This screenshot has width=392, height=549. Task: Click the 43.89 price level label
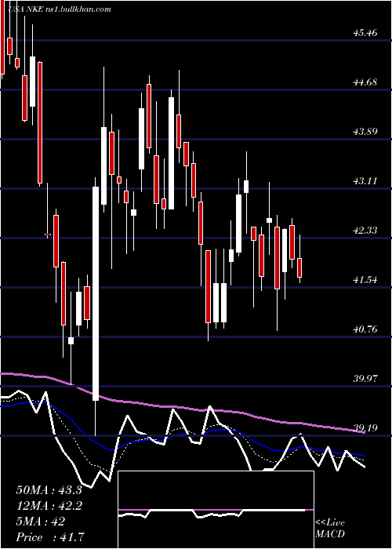click(x=365, y=132)
